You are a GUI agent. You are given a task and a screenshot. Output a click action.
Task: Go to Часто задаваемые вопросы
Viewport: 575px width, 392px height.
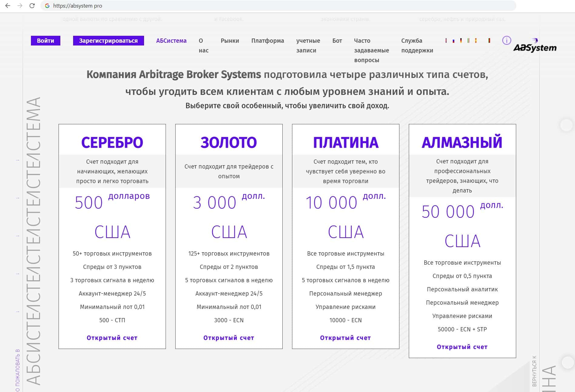coord(371,50)
